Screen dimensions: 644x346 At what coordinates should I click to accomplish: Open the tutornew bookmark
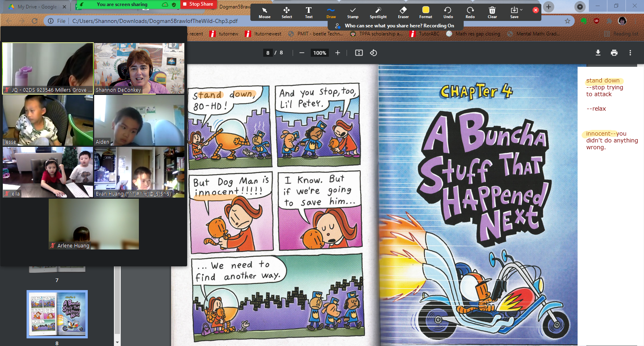[x=224, y=34]
